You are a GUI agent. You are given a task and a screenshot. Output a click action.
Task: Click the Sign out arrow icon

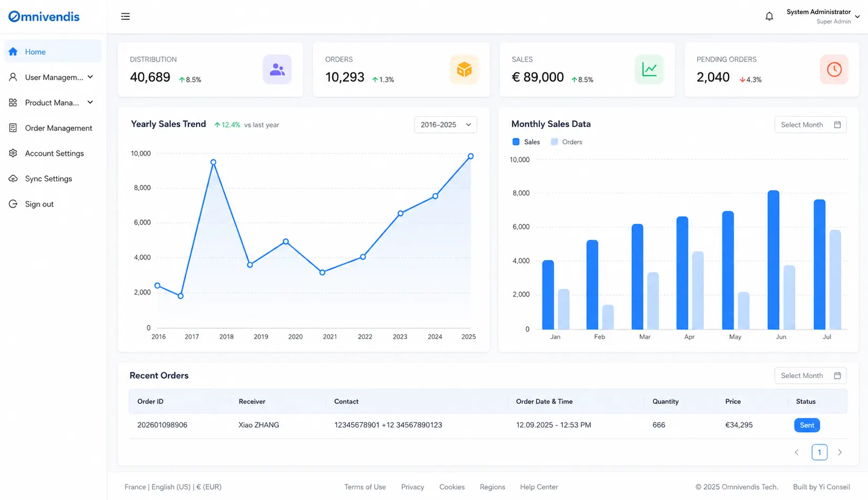(13, 204)
